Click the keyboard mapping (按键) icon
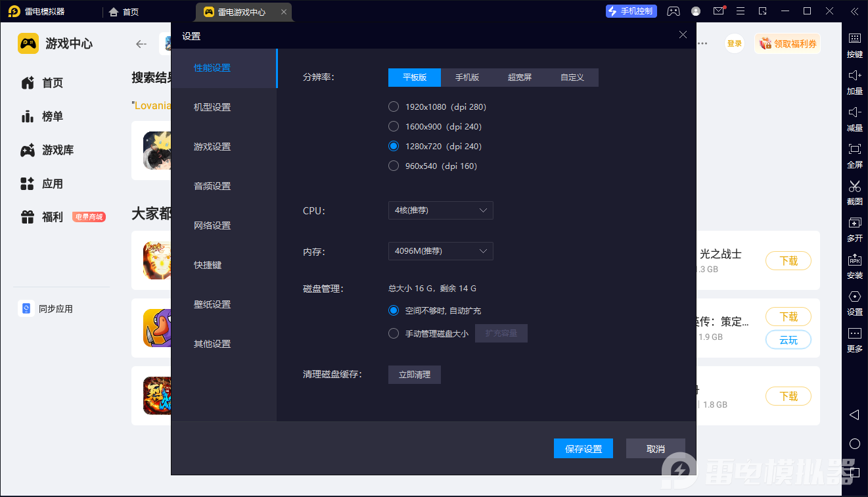This screenshot has width=868, height=497. click(854, 39)
